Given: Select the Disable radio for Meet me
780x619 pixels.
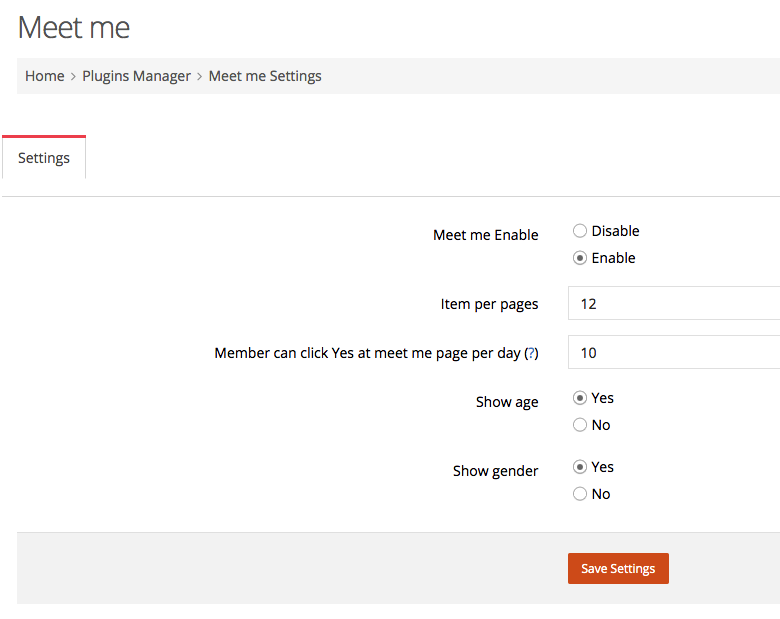Looking at the screenshot, I should click(x=580, y=231).
